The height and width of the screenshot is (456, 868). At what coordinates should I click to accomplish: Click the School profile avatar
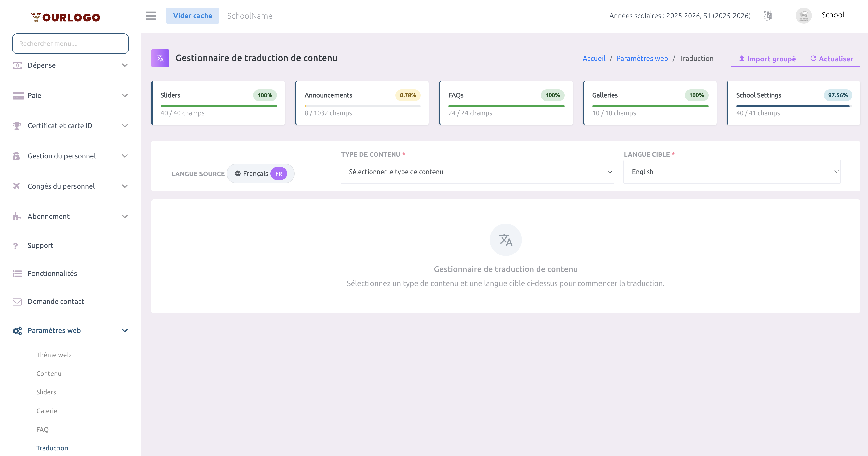pos(803,16)
